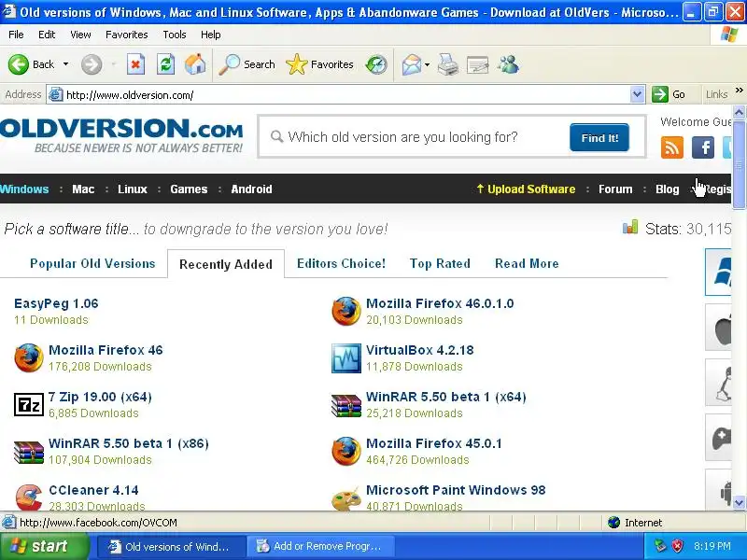The width and height of the screenshot is (747, 560).
Task: Open the Top Rated tab
Action: (x=440, y=263)
